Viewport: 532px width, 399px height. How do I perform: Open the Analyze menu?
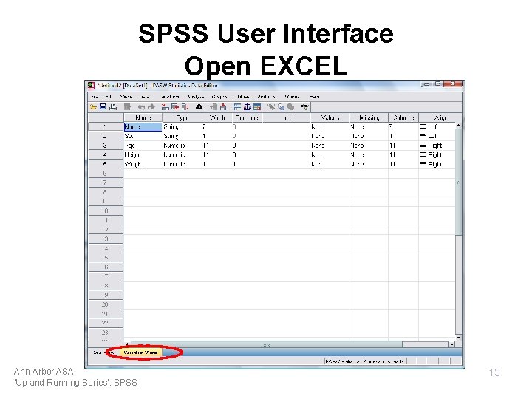195,97
